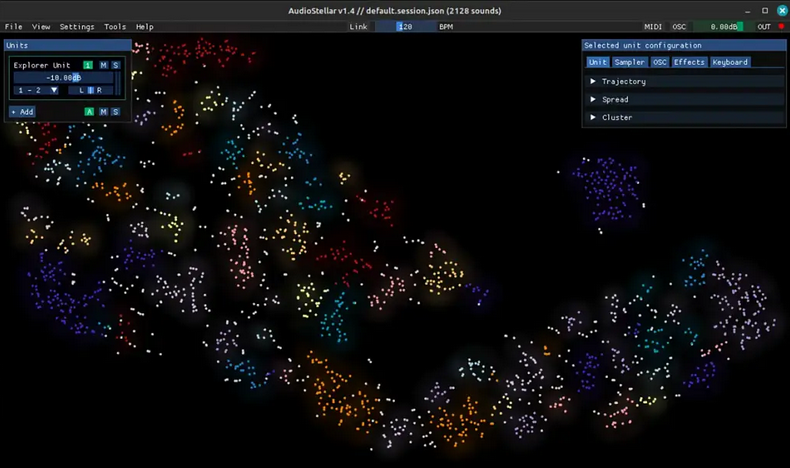
Task: Adjust the master volume 0.00dB slider
Action: coord(723,27)
